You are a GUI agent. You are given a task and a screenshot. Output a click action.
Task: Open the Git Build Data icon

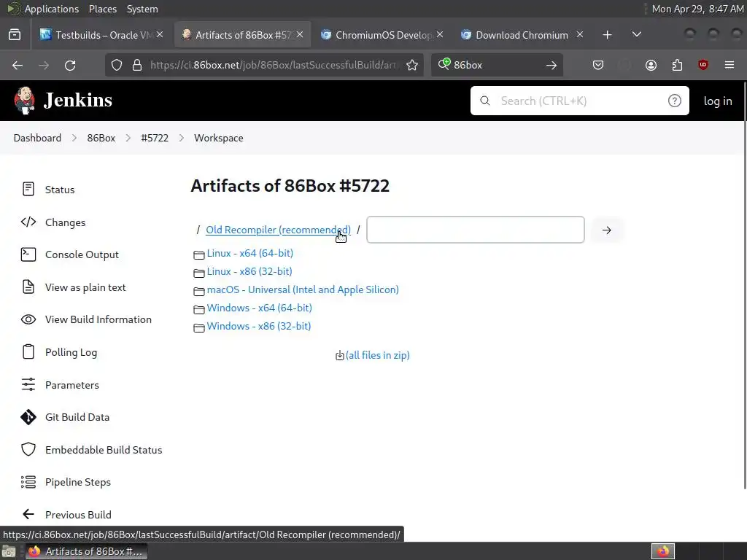click(x=28, y=417)
